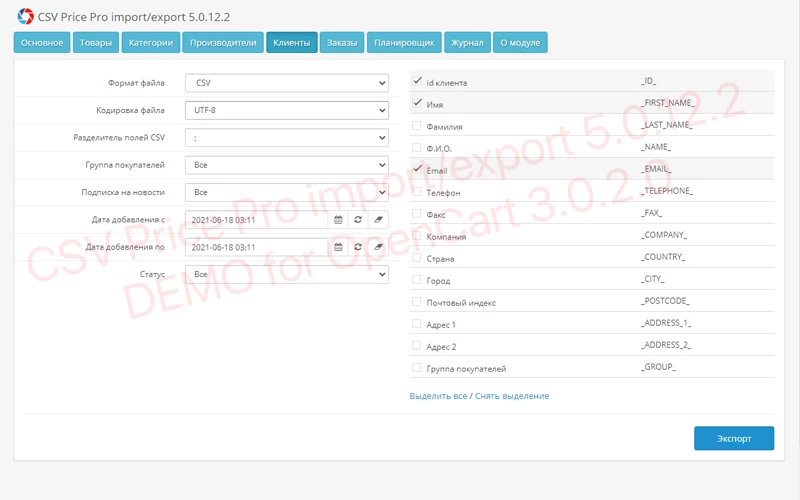800x500 pixels.
Task: Open the 'Кодировка файла' dropdown
Action: [287, 110]
